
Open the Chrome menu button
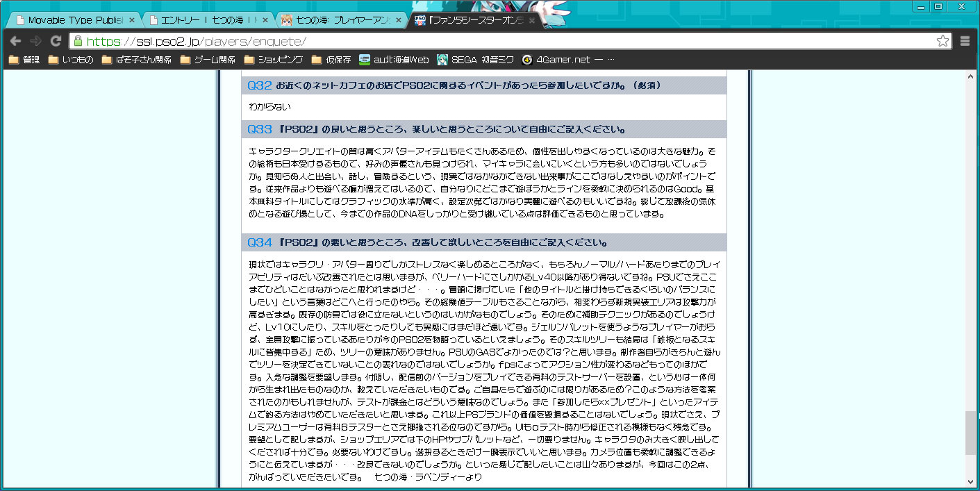[x=965, y=41]
